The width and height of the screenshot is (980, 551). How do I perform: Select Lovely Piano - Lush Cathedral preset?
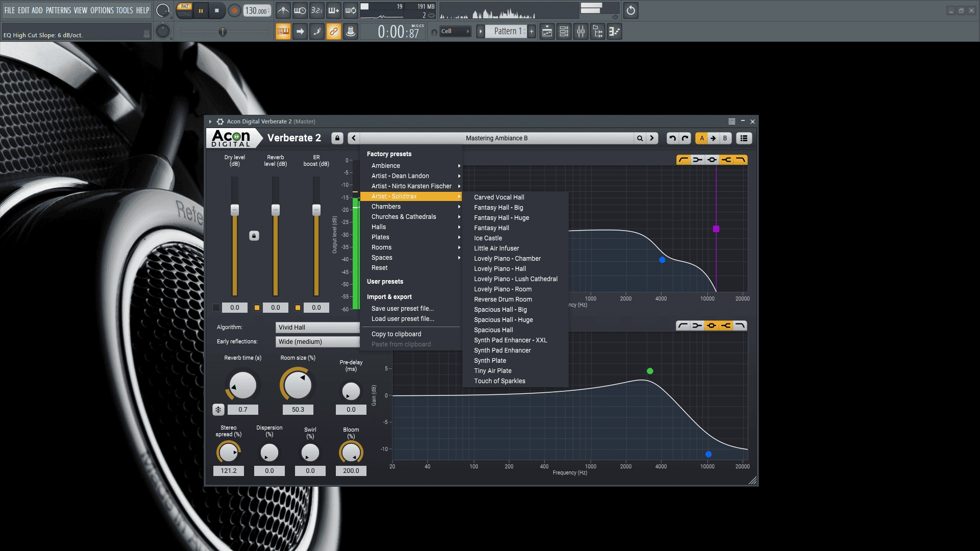click(516, 279)
